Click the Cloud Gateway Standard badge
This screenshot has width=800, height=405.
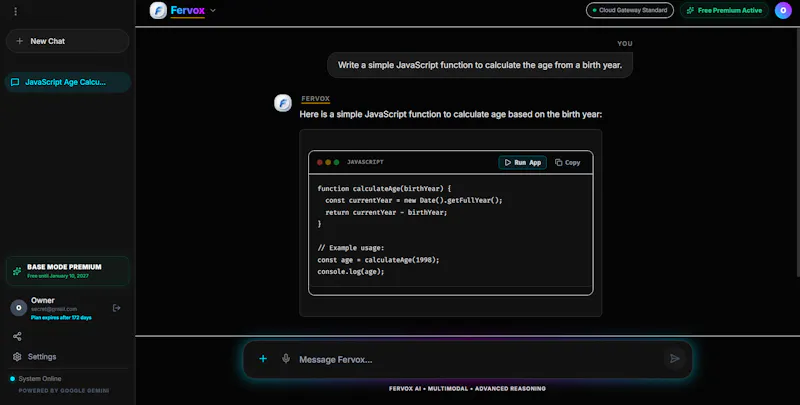click(630, 10)
